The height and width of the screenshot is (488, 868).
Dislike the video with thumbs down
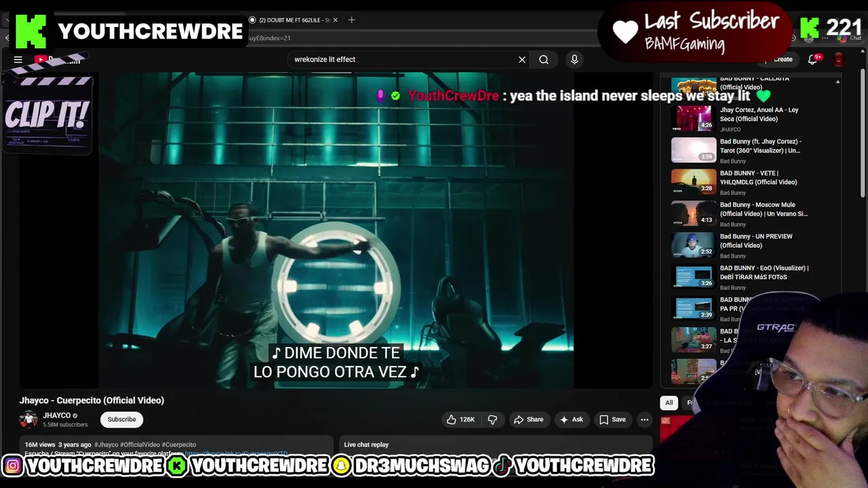tap(492, 420)
